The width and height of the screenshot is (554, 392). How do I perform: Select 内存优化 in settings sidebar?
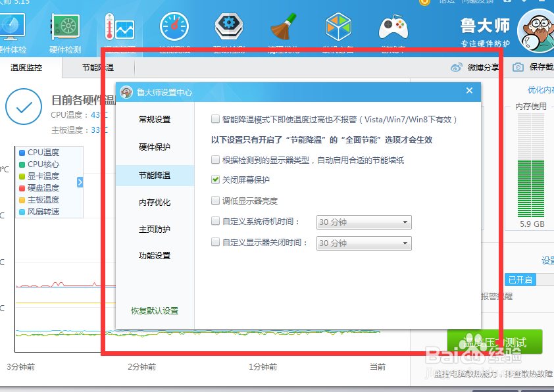click(x=155, y=203)
